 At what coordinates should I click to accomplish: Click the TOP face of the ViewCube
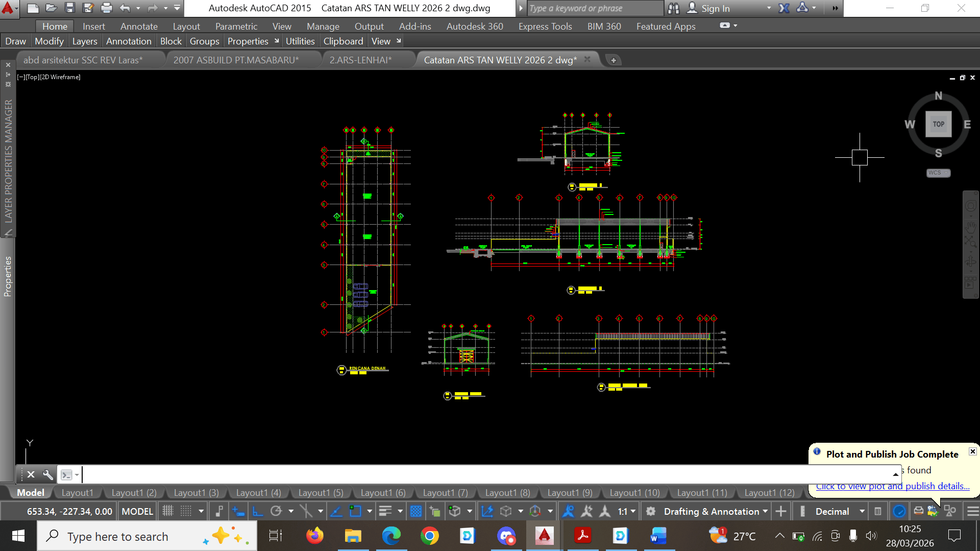click(x=938, y=124)
